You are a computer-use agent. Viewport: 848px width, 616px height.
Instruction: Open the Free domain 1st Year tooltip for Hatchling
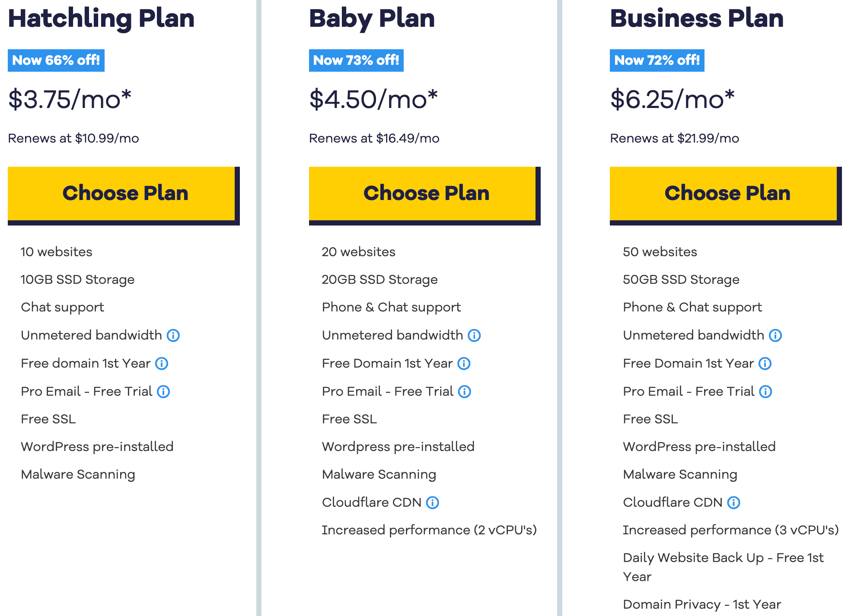pyautogui.click(x=162, y=363)
